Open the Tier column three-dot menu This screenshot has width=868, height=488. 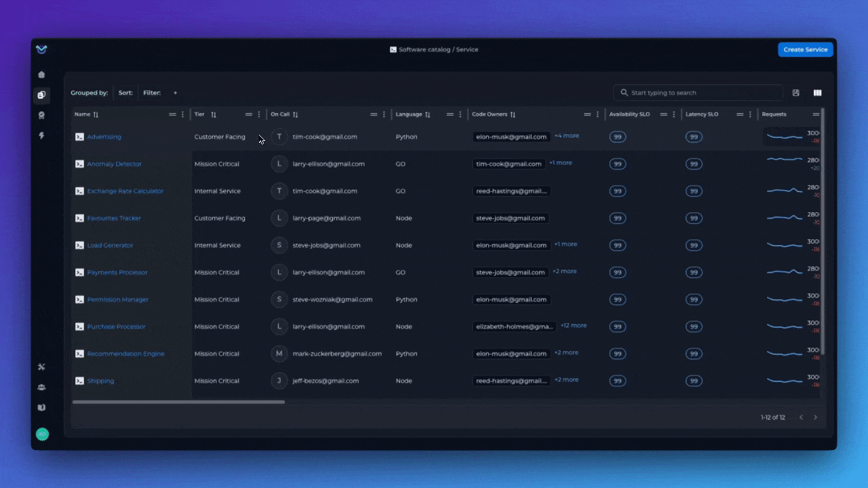pos(259,115)
